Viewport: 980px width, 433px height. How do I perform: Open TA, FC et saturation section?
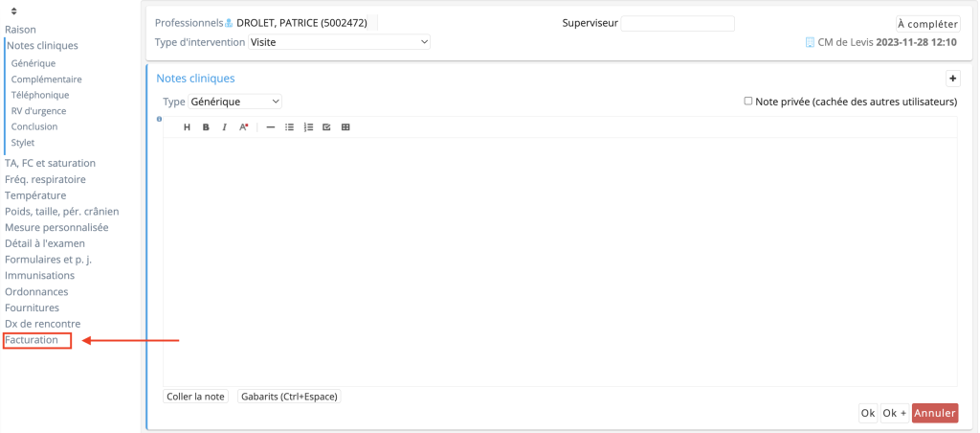pyautogui.click(x=50, y=163)
